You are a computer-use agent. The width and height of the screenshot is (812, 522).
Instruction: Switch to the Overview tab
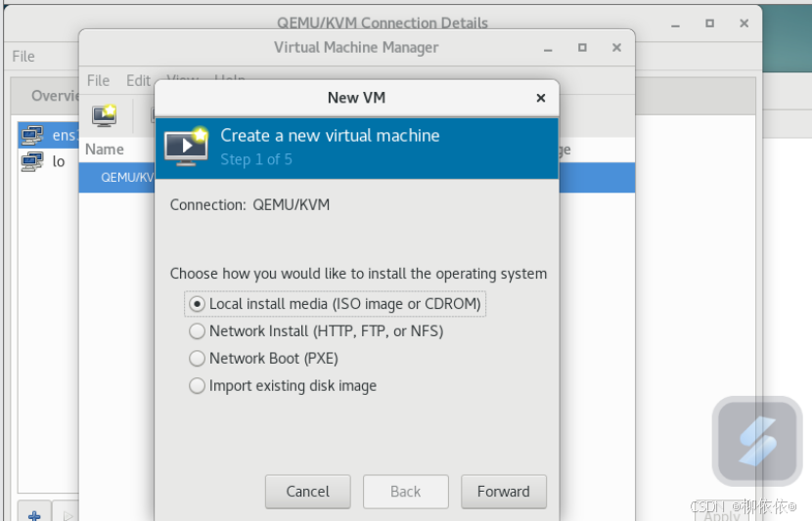click(x=49, y=96)
